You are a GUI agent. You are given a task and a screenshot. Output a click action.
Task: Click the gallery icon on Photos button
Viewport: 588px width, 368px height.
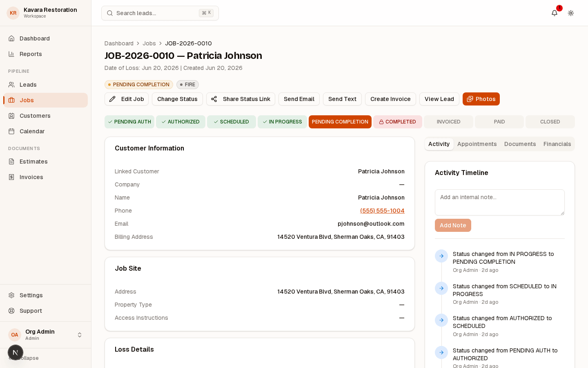(x=470, y=99)
